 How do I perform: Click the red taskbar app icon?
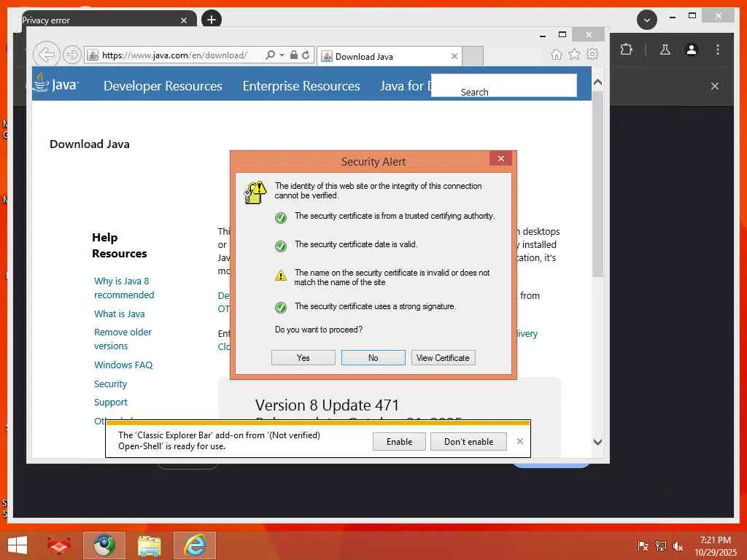tap(58, 545)
